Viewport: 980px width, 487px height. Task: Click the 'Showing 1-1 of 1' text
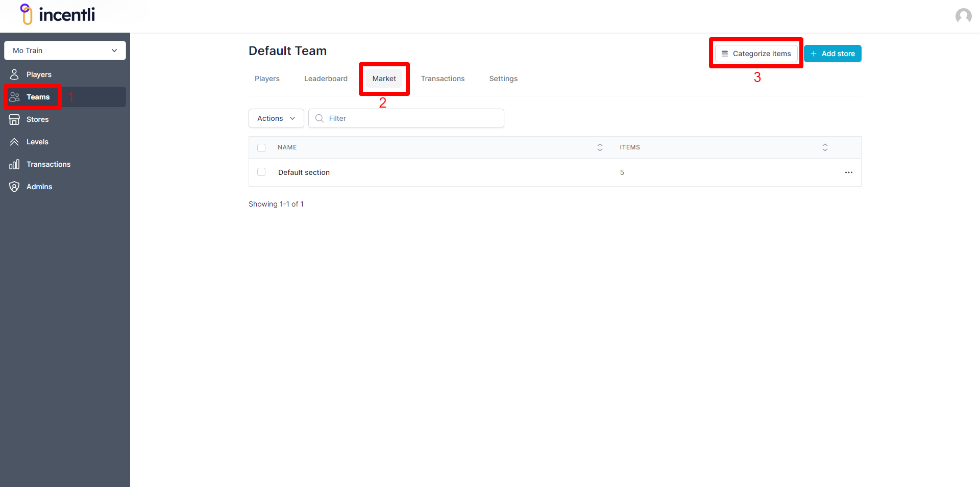point(276,204)
